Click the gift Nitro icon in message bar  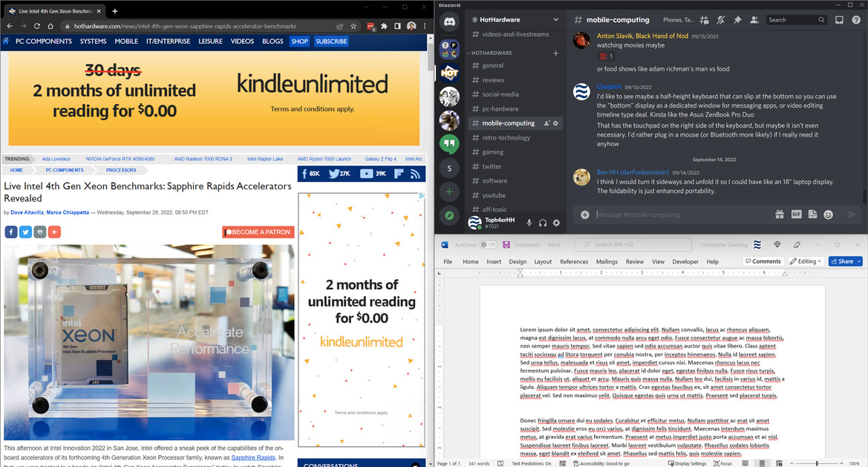point(780,215)
